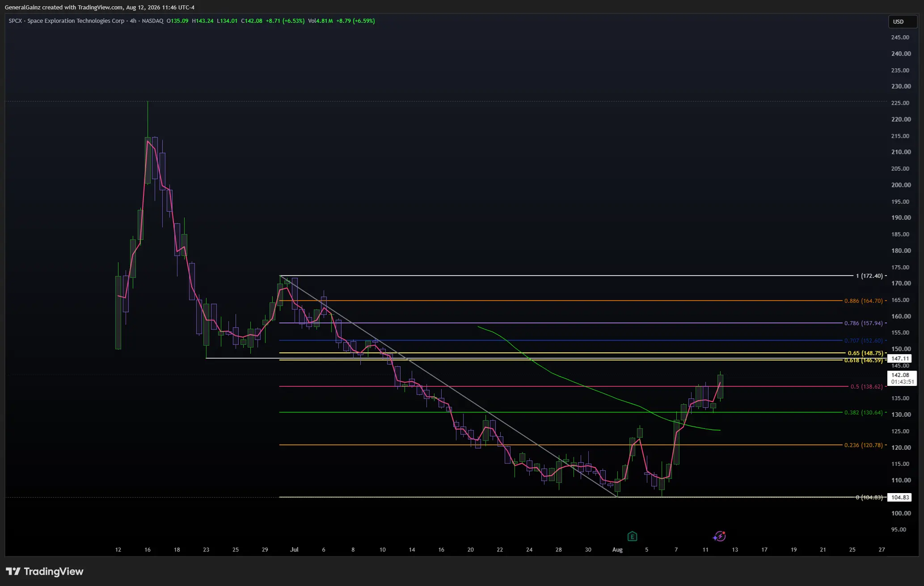Click the 160.00 price axis label
Viewport: 924px width, 586px height.
901,316
